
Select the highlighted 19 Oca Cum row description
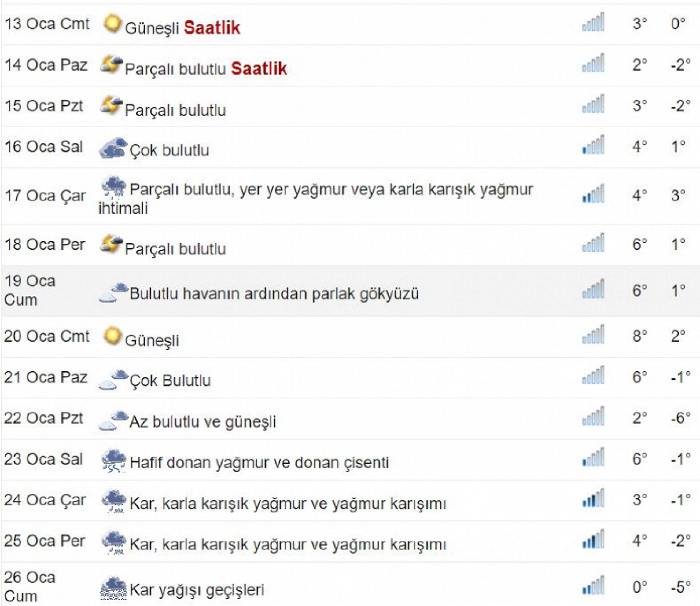point(274,294)
